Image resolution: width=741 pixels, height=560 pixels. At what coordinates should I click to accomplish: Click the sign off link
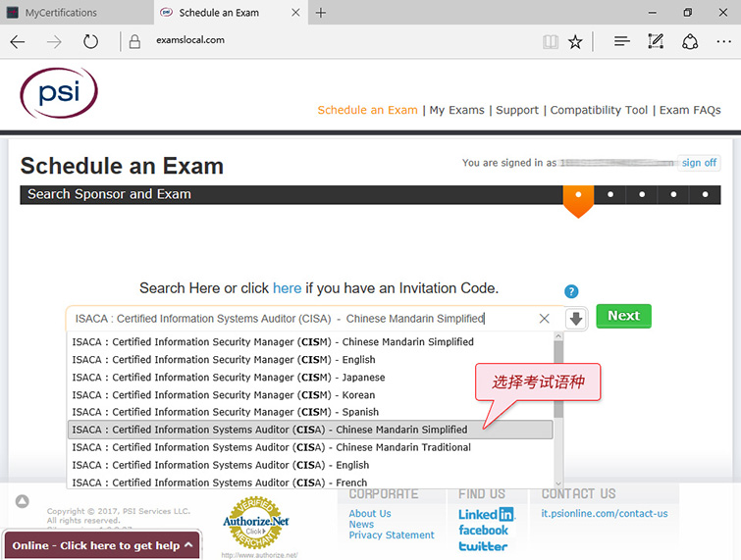pyautogui.click(x=699, y=163)
